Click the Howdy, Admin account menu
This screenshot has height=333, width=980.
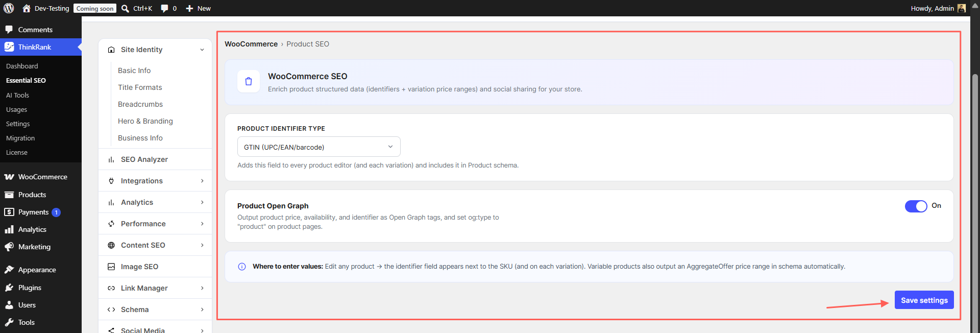(x=938, y=8)
